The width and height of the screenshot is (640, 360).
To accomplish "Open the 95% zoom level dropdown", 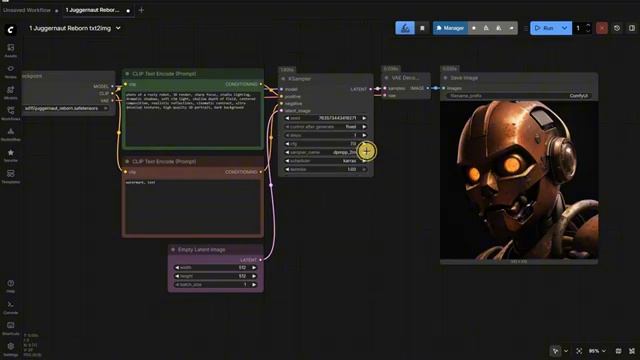I will click(x=597, y=351).
